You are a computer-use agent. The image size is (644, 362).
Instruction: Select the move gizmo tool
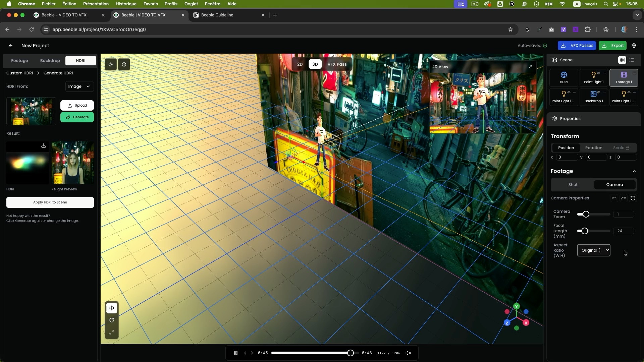point(112,308)
